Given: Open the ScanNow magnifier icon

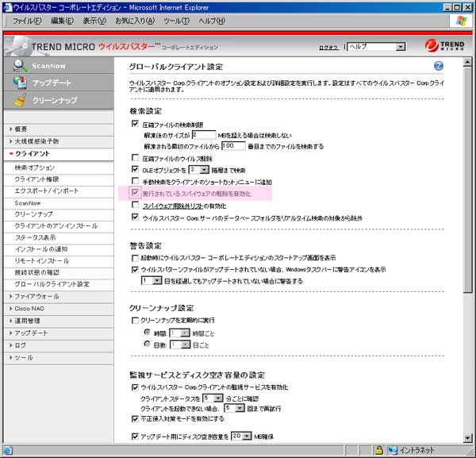Looking at the screenshot, I should tap(20, 65).
